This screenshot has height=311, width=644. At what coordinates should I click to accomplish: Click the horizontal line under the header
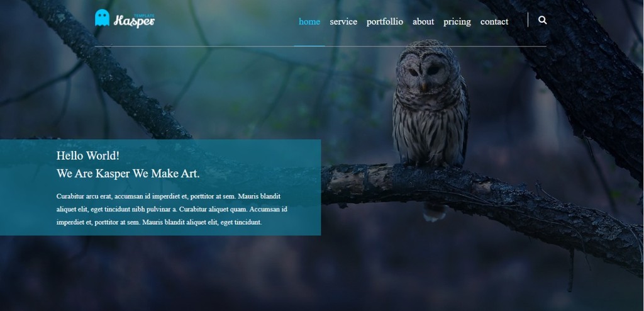point(320,47)
